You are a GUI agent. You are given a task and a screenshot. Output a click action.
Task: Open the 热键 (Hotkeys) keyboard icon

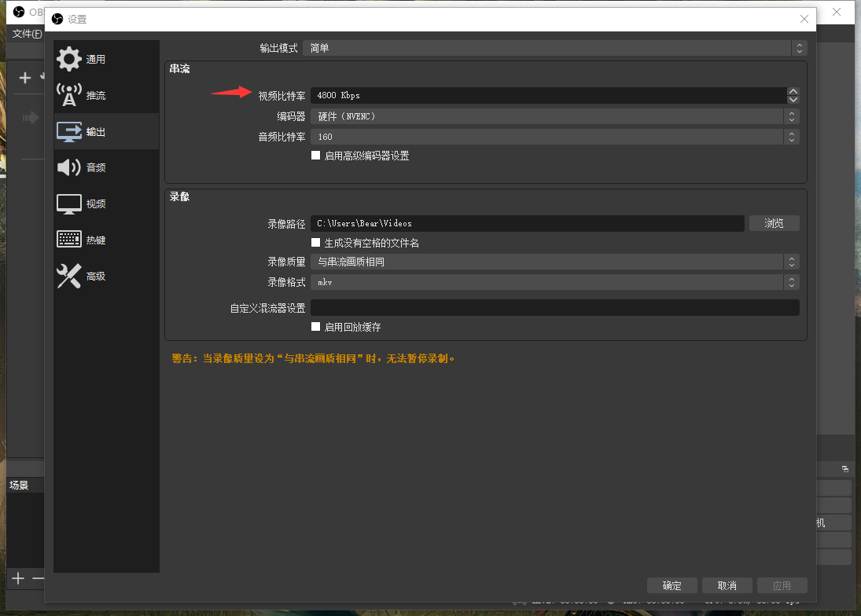tap(69, 240)
